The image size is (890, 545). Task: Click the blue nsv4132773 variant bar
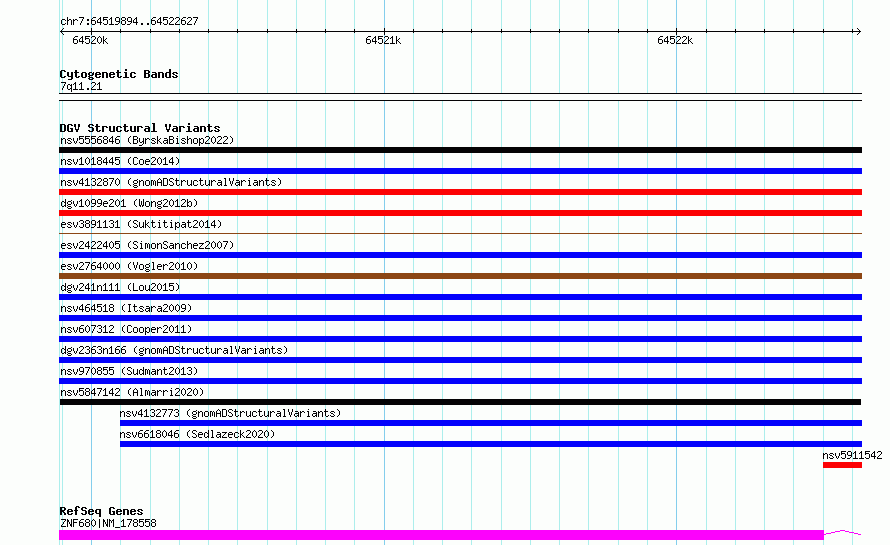click(491, 423)
